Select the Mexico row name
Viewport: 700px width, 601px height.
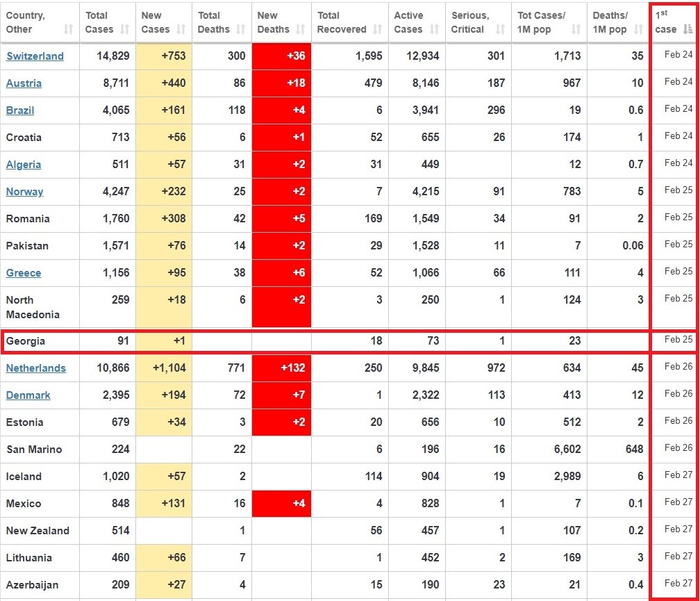tap(24, 504)
